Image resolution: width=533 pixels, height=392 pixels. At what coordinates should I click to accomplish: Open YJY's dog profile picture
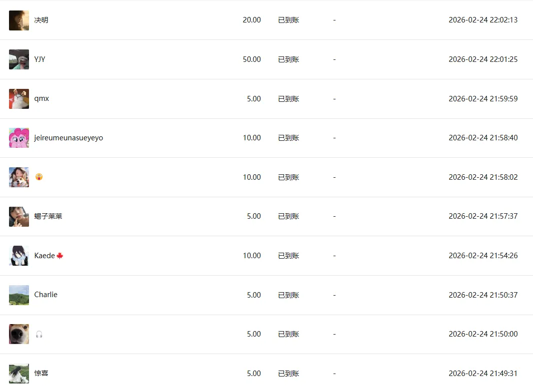pyautogui.click(x=19, y=59)
